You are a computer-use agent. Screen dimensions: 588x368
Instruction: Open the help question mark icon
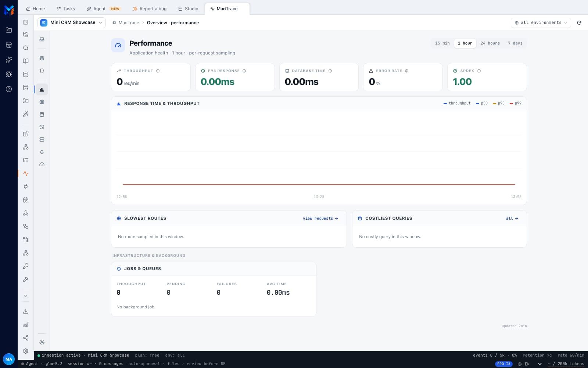pyautogui.click(x=9, y=89)
